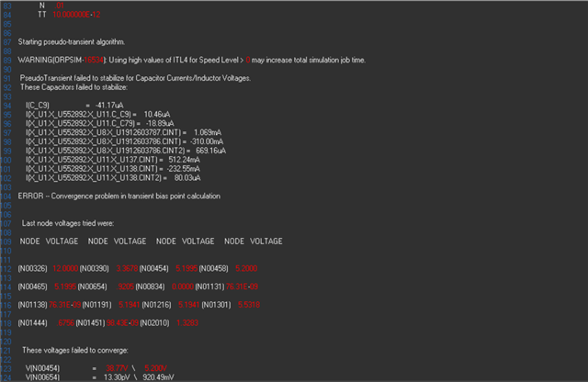This screenshot has height=382, width=588.
Task: Click node (N00454) in voltage table
Action: click(x=153, y=268)
